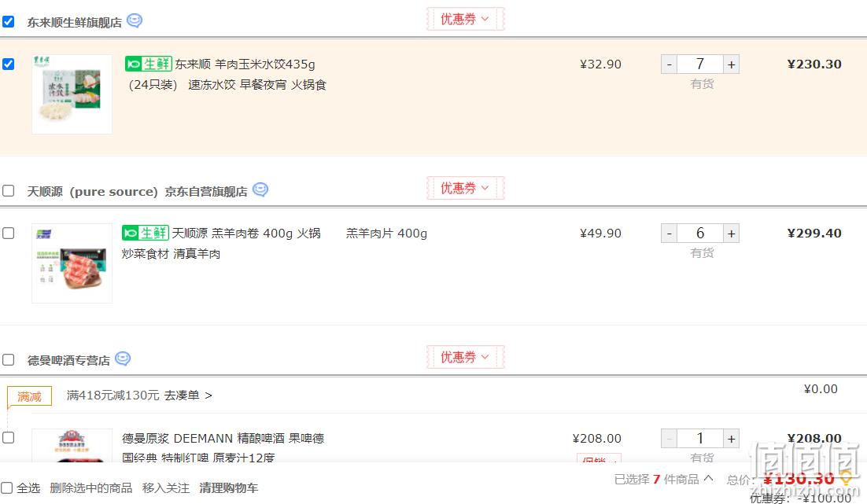
Task: Uncheck the 东来顺生鲜旗舰店 store checkbox
Action: tap(9, 21)
